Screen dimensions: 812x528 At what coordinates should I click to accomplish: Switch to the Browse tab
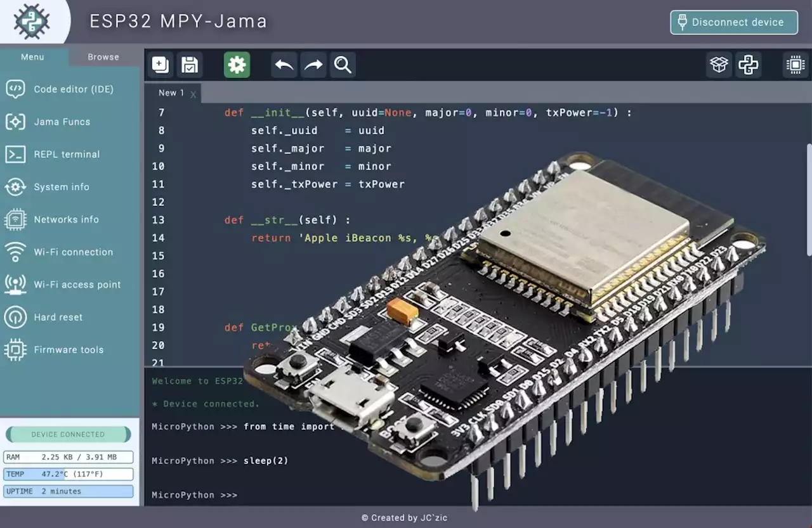103,57
